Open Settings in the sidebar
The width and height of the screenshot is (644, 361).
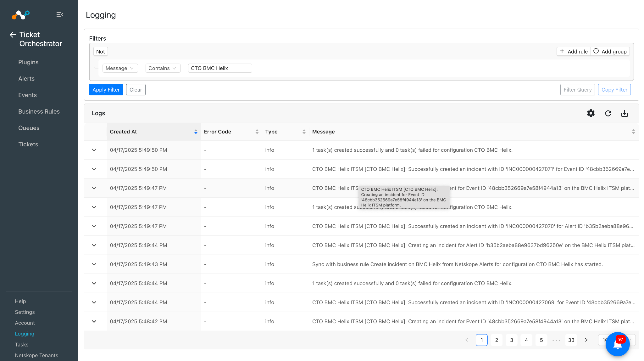pyautogui.click(x=25, y=312)
